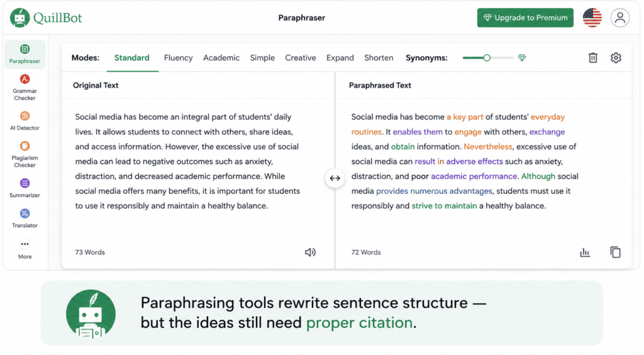Open the Plagiarism Checker tool

[25, 154]
